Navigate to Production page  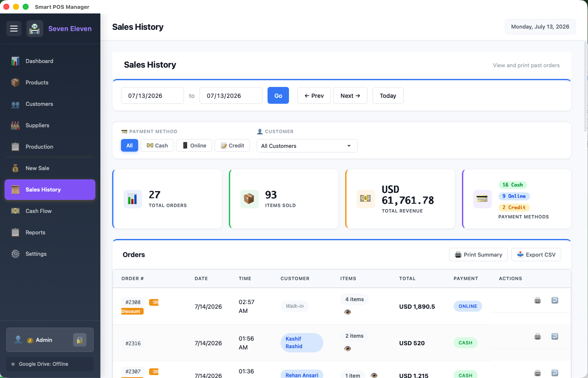tap(50, 147)
